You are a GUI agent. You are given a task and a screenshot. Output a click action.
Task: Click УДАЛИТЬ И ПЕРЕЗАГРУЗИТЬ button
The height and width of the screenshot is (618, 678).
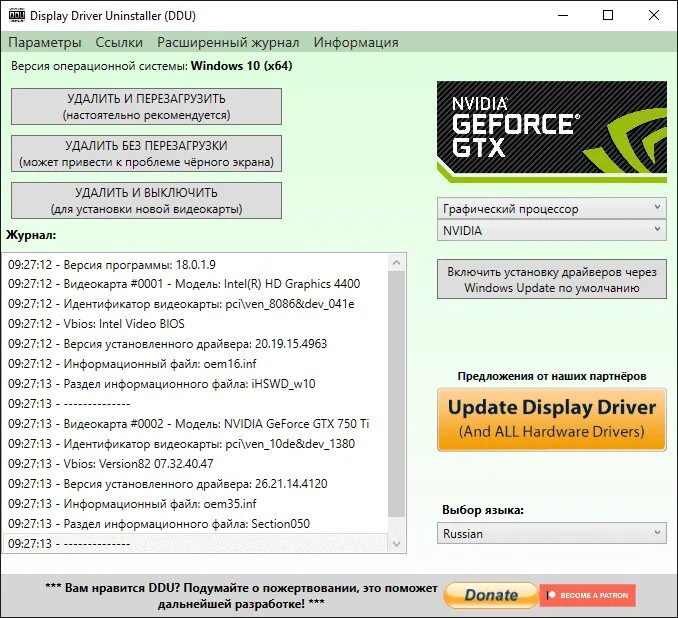(x=146, y=107)
